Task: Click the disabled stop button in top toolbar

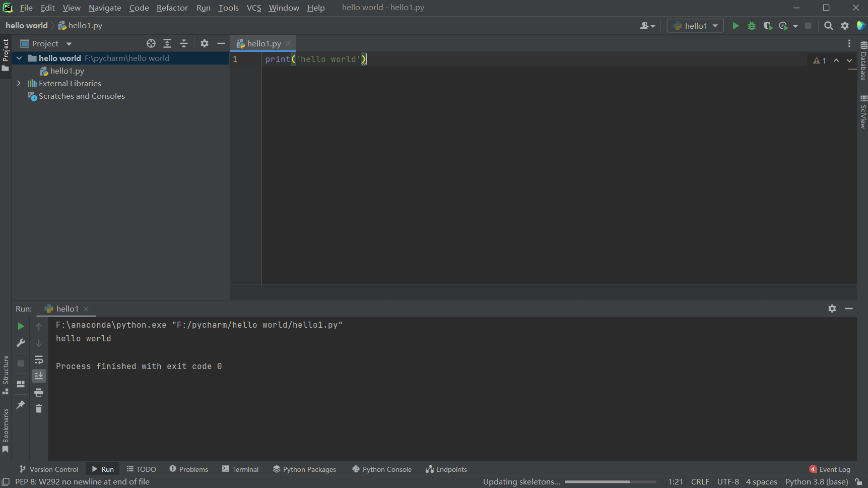Action: click(x=808, y=26)
